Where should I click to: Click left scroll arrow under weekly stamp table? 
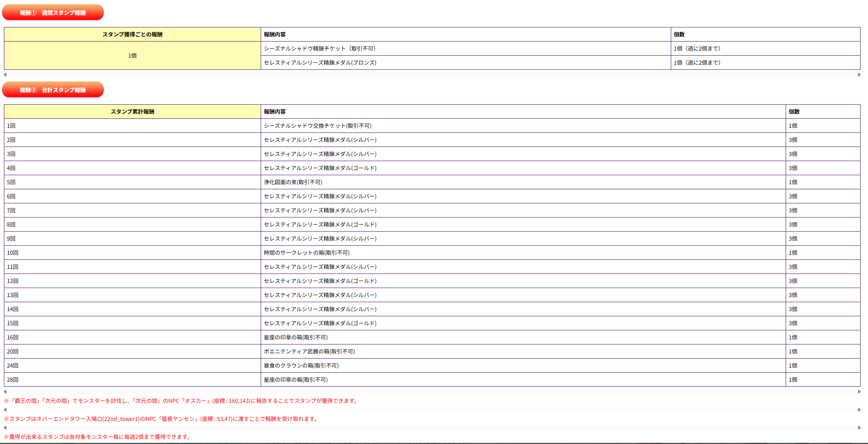click(x=5, y=74)
